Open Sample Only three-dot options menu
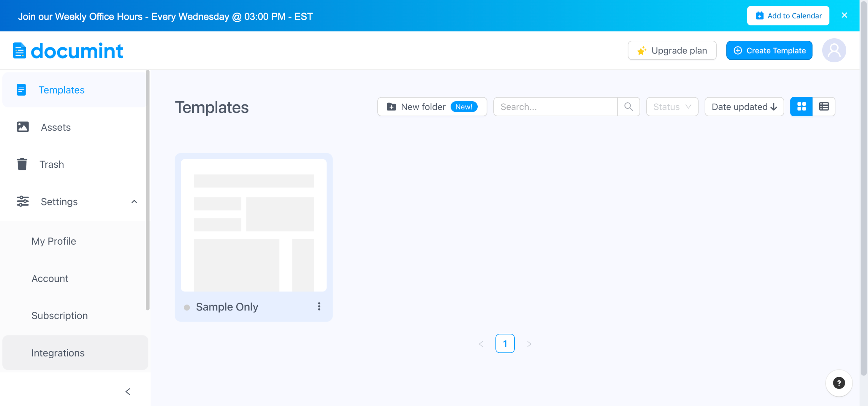The width and height of the screenshot is (868, 406). [x=319, y=306]
